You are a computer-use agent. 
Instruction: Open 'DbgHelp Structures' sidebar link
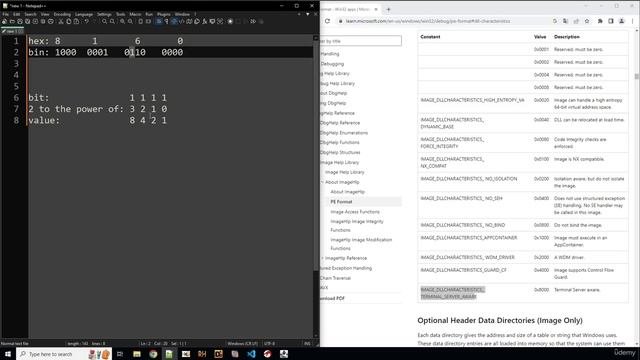click(x=340, y=152)
